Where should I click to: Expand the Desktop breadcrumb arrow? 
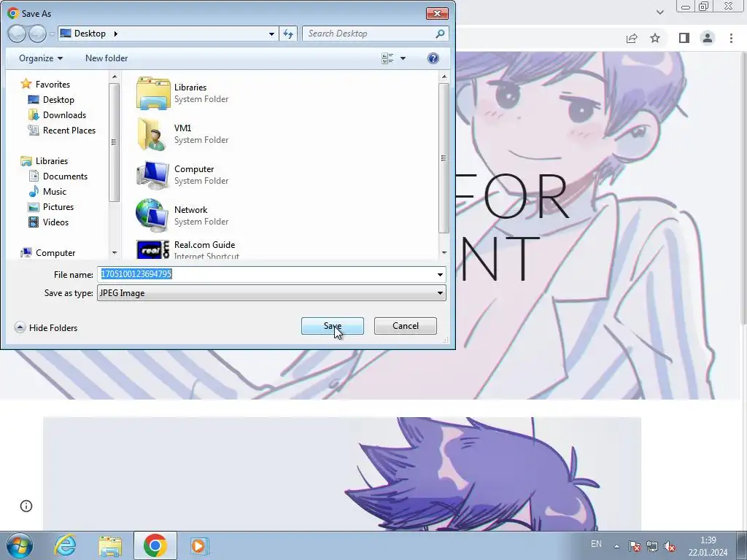point(115,34)
